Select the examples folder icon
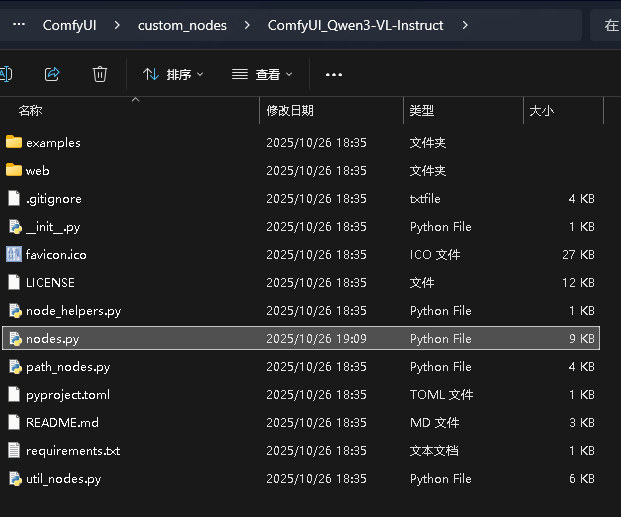This screenshot has height=517, width=621. coord(14,142)
